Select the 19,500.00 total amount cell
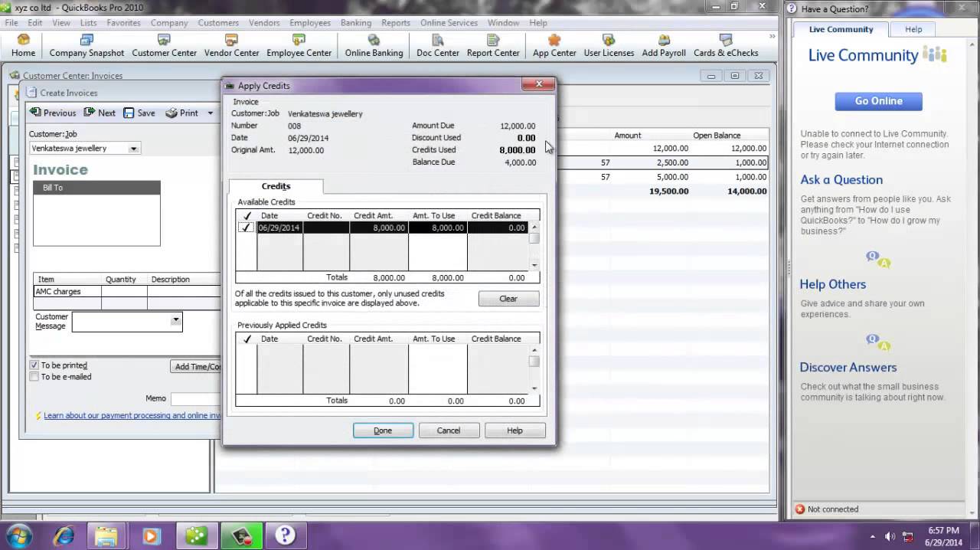980x550 pixels. coord(668,192)
